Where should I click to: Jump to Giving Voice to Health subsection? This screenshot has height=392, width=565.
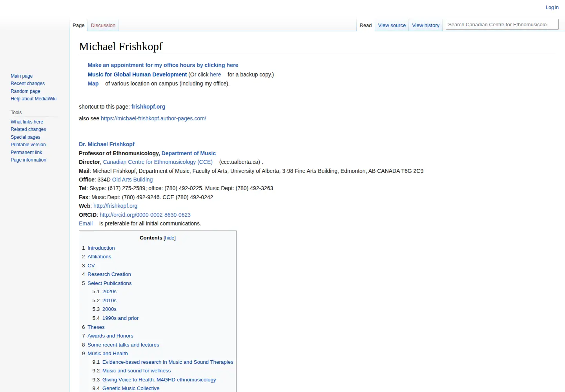pyautogui.click(x=159, y=380)
